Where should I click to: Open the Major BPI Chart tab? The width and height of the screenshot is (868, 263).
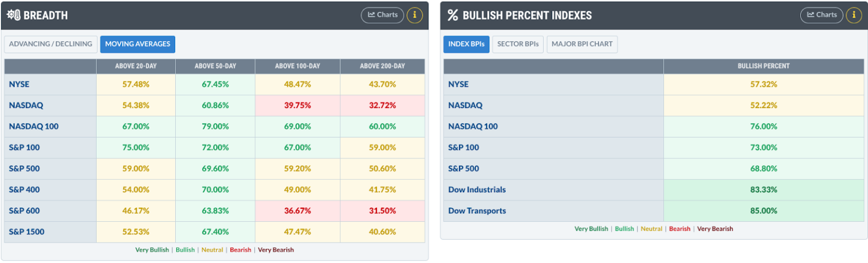(582, 44)
